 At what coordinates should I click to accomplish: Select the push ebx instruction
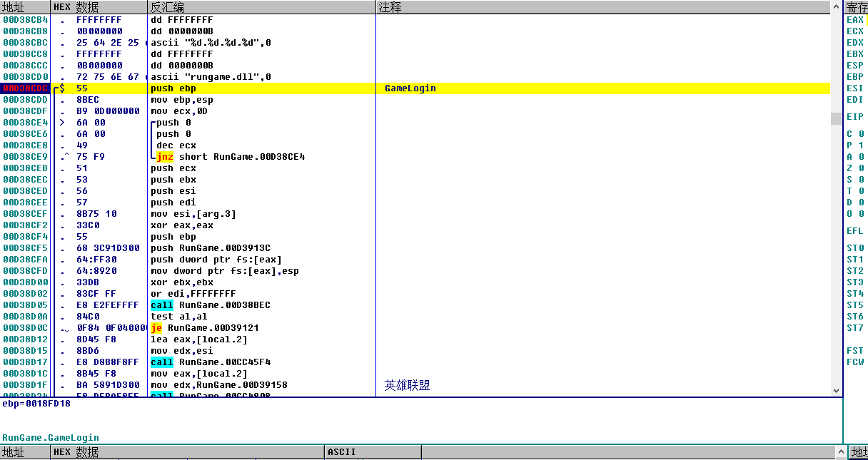(173, 180)
